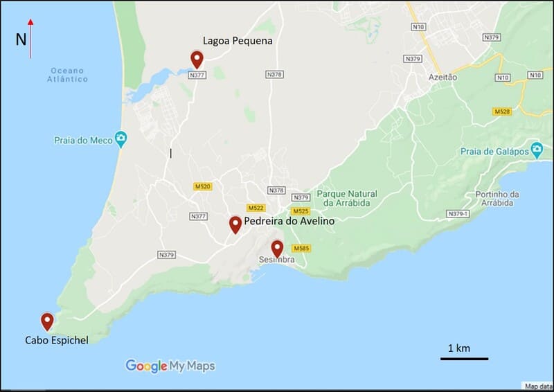Screen dimensions: 554x392
Task: Open the Map data attribution link
Action: point(539,386)
